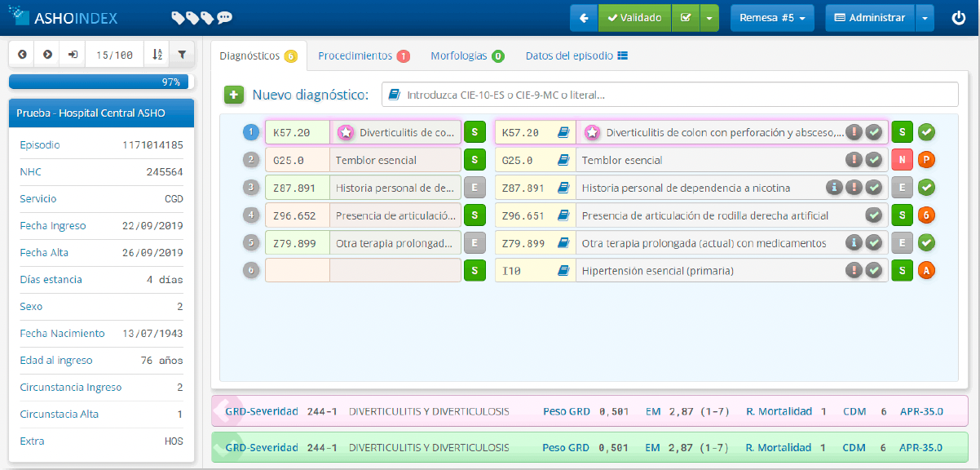
Task: Click the NHC value 245564
Action: pos(164,172)
